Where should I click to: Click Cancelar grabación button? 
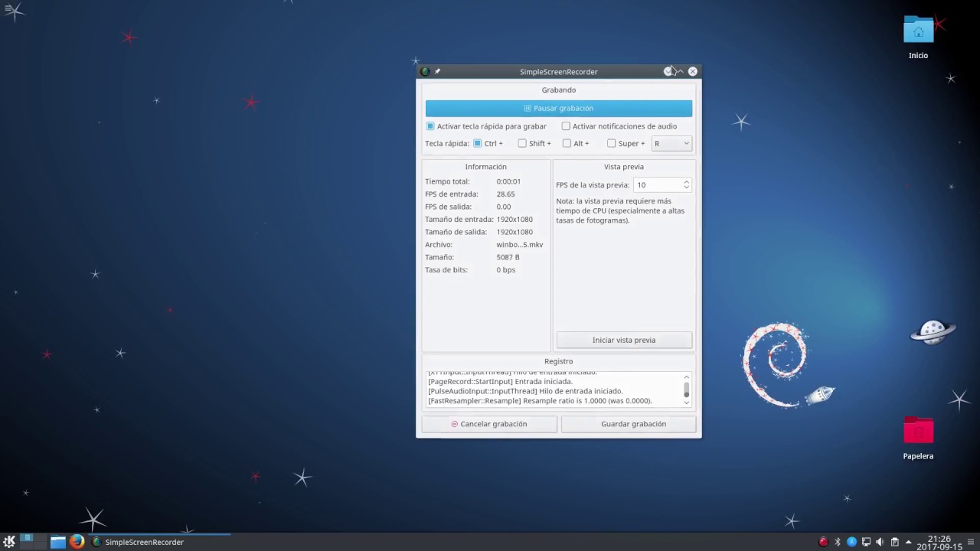(x=489, y=424)
